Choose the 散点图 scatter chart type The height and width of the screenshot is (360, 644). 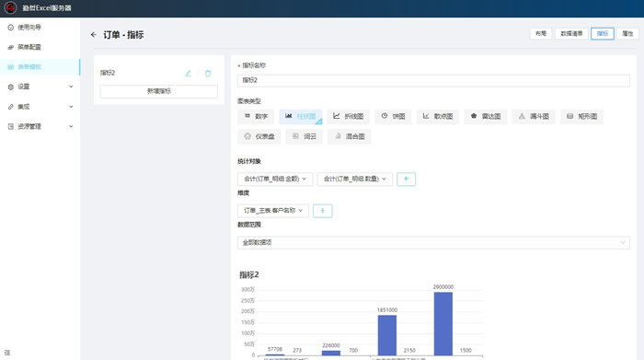[x=438, y=116]
